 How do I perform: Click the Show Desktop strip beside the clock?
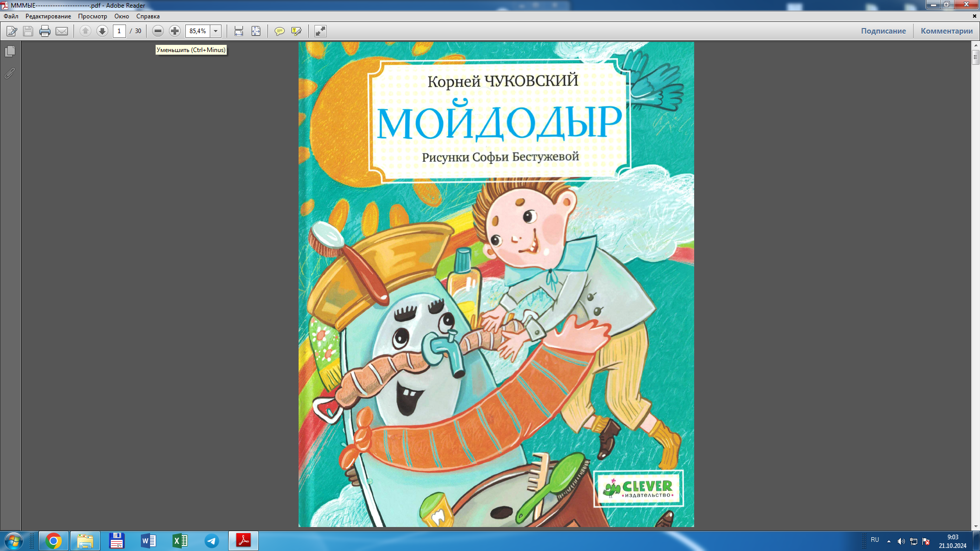pos(976,541)
